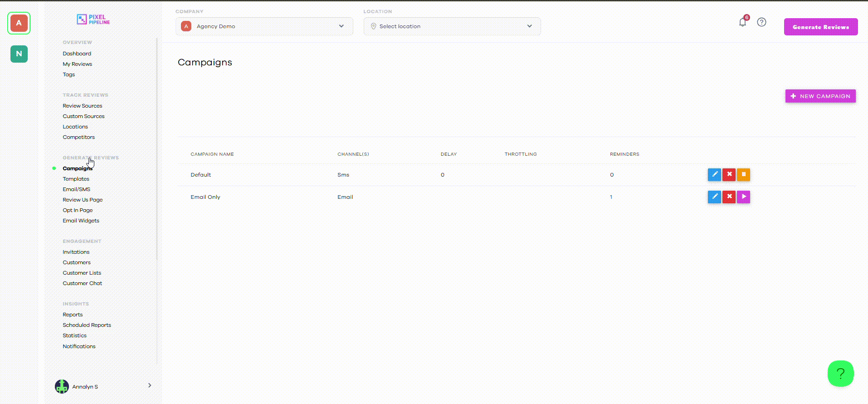Open Templates page
868x404 pixels.
pos(76,179)
